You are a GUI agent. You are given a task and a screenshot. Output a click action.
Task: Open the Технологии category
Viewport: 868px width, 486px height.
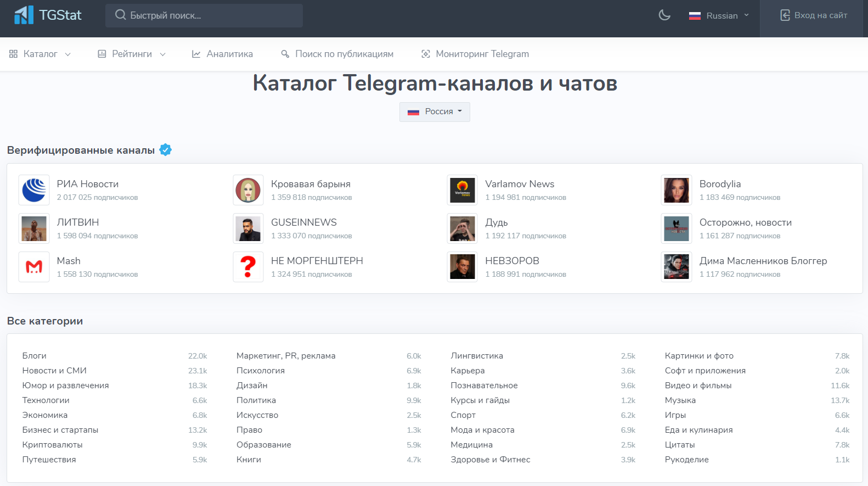coord(46,400)
